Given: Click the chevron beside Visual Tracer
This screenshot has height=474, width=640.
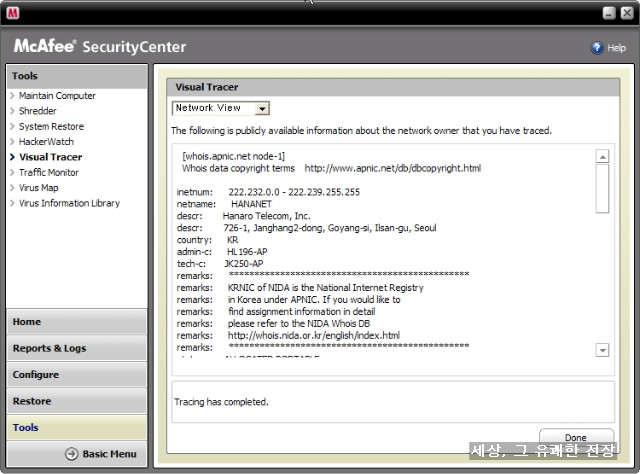Looking at the screenshot, I should point(12,157).
